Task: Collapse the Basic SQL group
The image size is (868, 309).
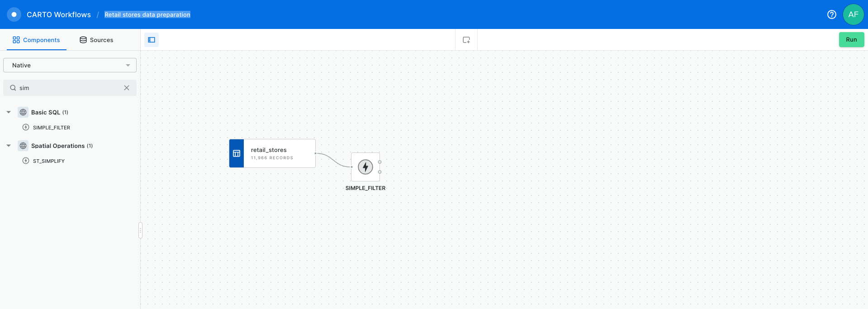Action: 9,112
